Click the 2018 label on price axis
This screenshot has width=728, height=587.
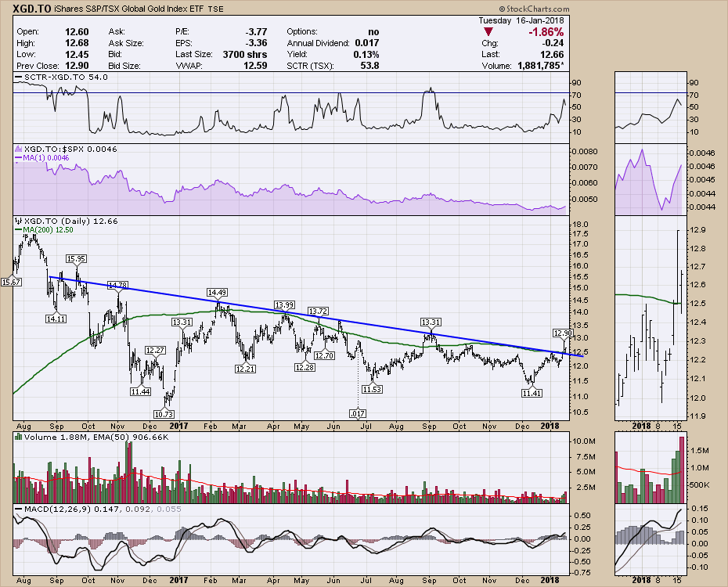(550, 426)
